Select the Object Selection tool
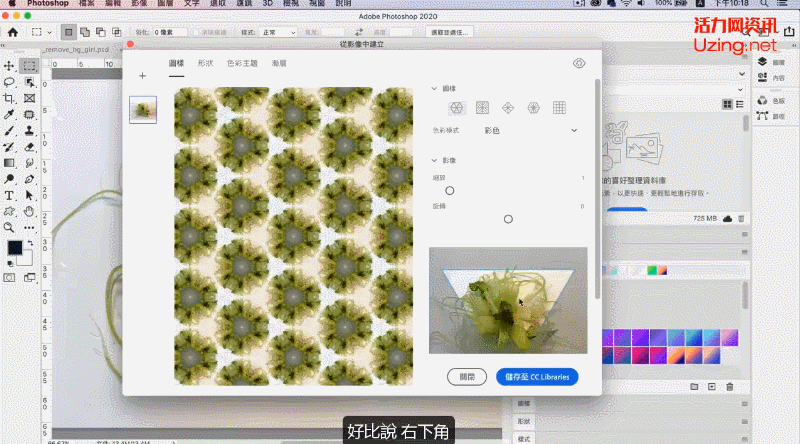 point(29,82)
